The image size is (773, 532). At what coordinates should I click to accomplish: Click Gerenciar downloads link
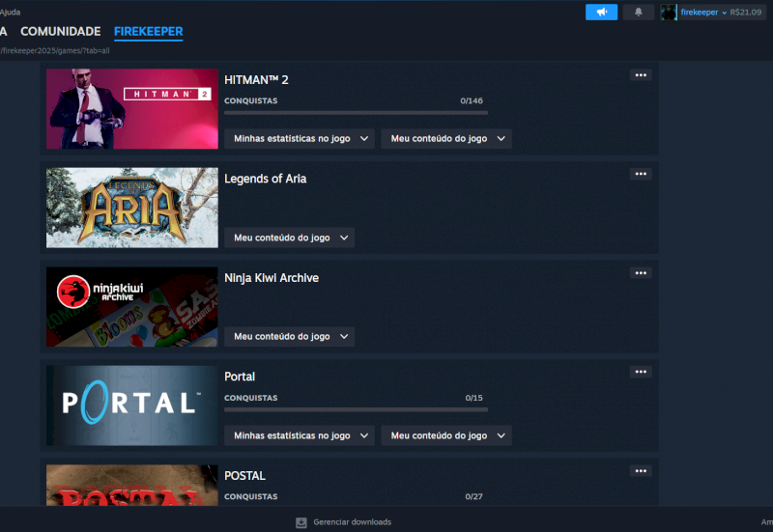click(352, 522)
